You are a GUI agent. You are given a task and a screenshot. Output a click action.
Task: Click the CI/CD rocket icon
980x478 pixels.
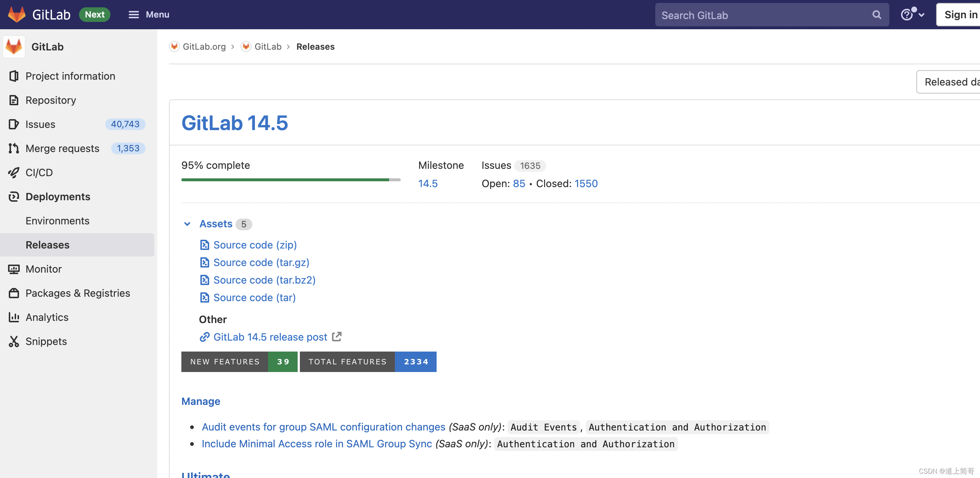(x=14, y=172)
